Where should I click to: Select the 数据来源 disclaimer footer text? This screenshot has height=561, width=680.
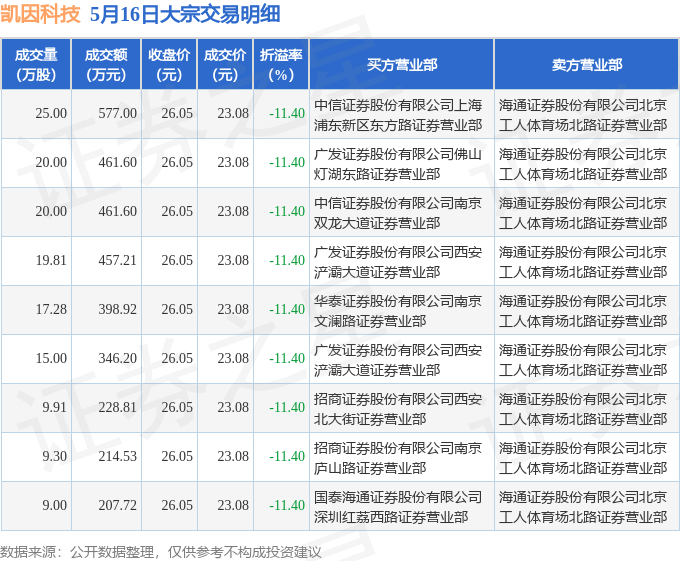pyautogui.click(x=161, y=552)
